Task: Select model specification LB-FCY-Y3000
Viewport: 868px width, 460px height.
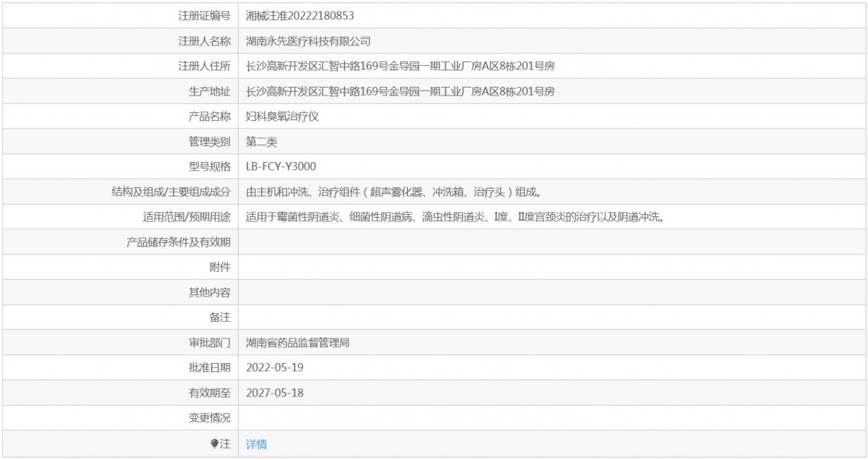Action: point(281,166)
